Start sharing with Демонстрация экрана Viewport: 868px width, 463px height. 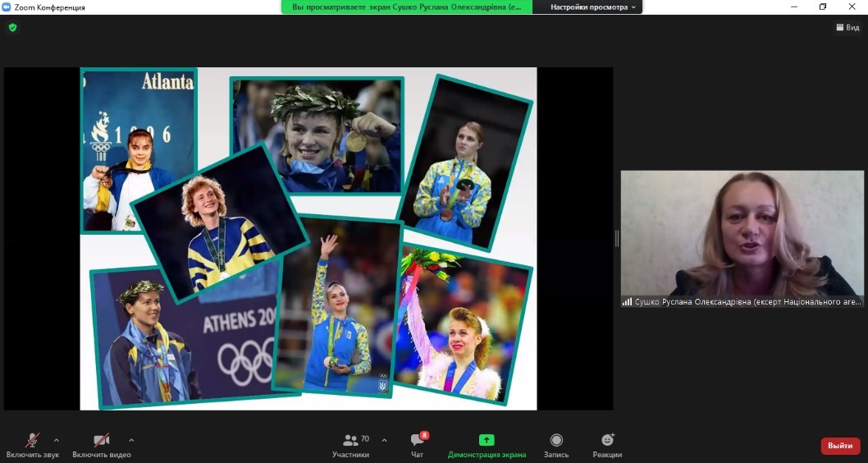point(487,444)
